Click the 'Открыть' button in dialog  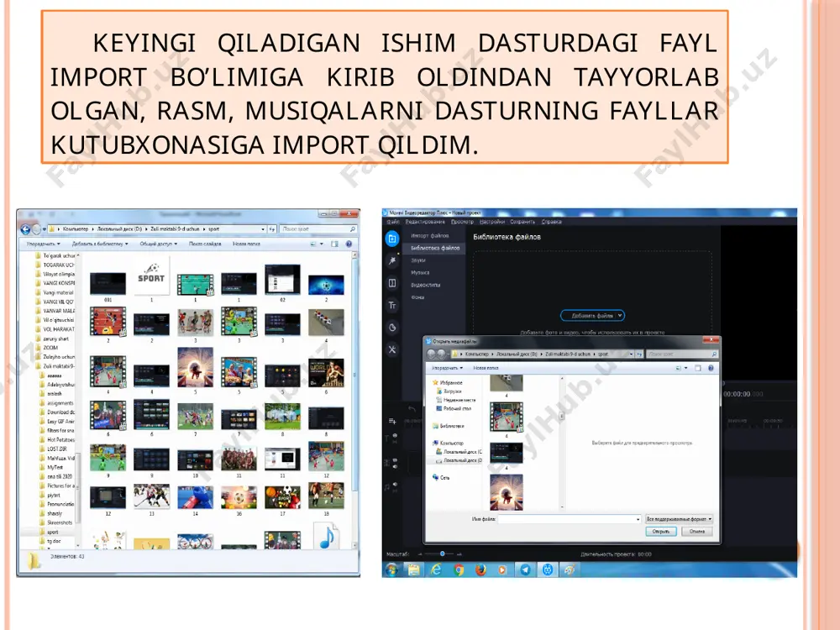661,532
